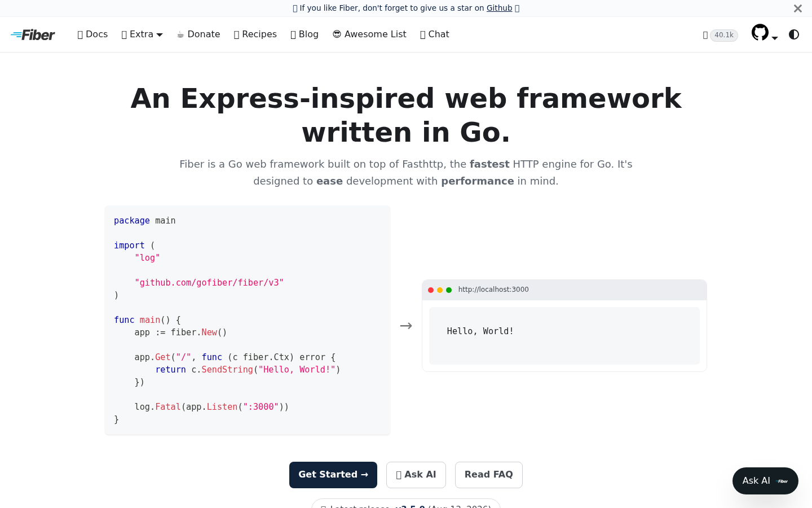Open the Fiber logo home link
This screenshot has width=812, height=508.
[x=33, y=35]
